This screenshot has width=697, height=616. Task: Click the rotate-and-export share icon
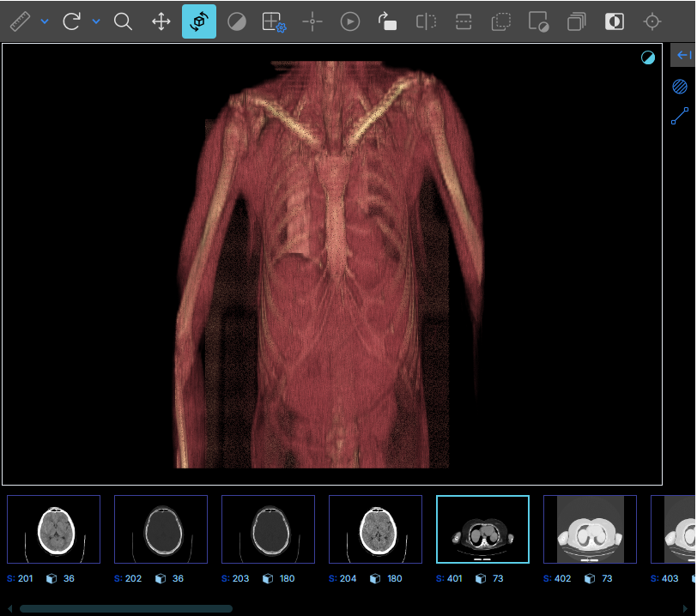(387, 21)
